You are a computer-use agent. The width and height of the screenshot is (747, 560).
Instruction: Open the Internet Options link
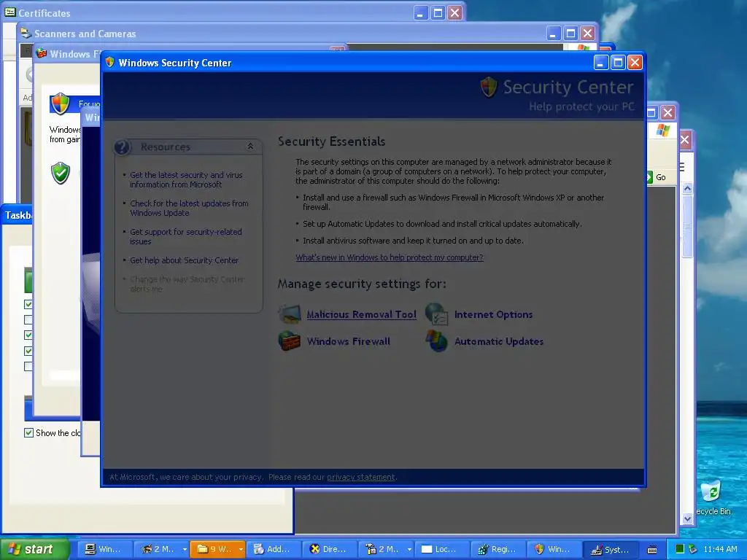493,314
